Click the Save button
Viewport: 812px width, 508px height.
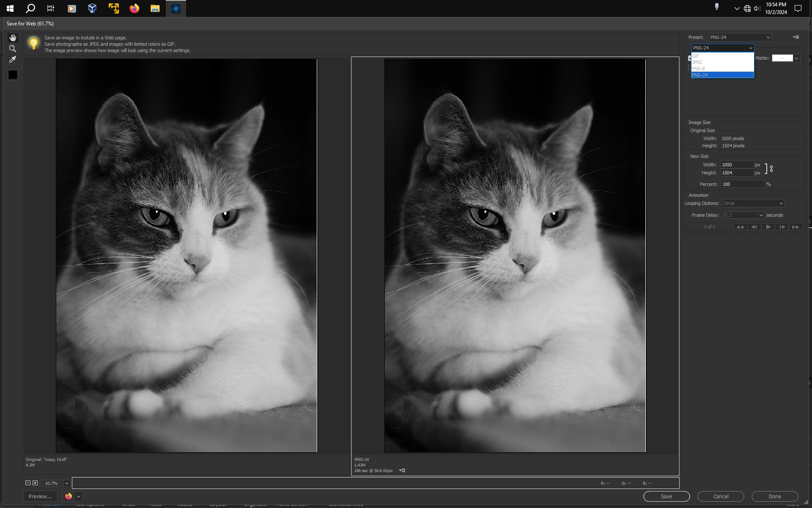pos(666,496)
